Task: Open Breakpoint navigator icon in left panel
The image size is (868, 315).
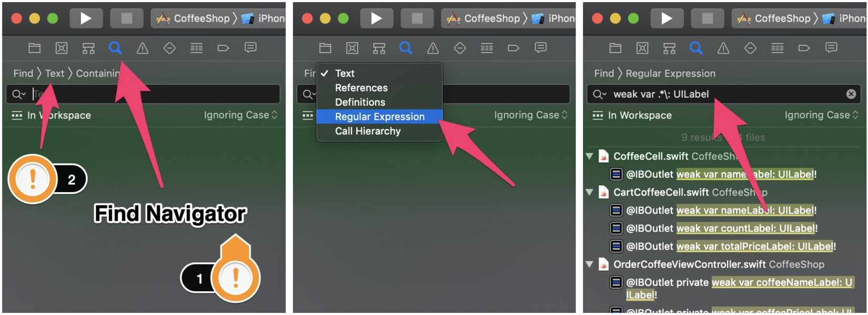Action: [x=224, y=48]
